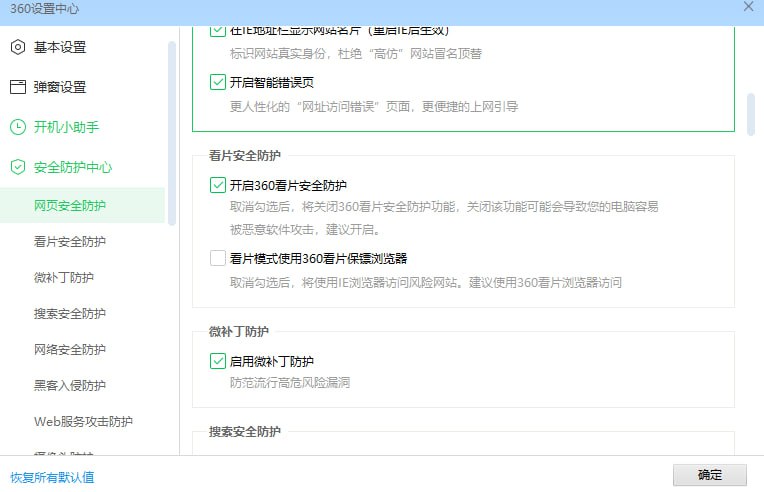764x492 pixels.
Task: Click description starting 取消勾选后，将使用IE浏览器
Action: 426,283
